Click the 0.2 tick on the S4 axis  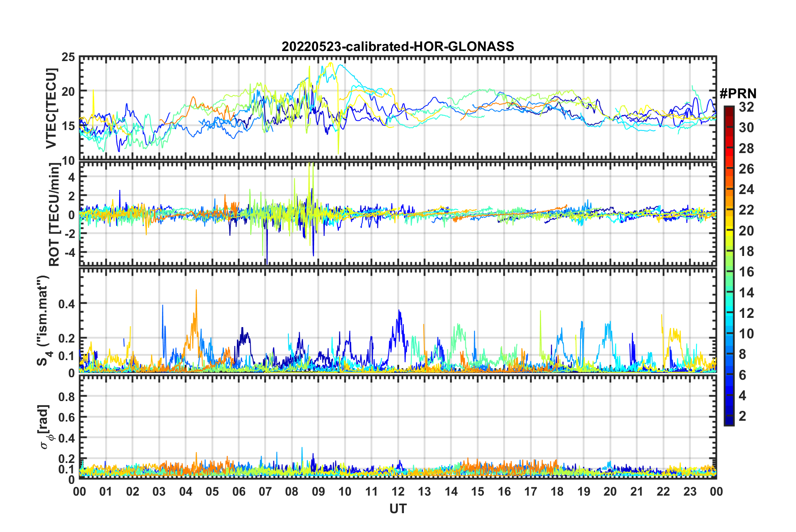(67, 338)
